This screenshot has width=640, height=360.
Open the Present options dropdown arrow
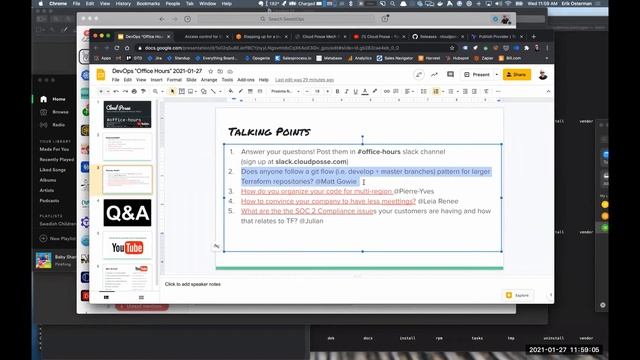497,75
